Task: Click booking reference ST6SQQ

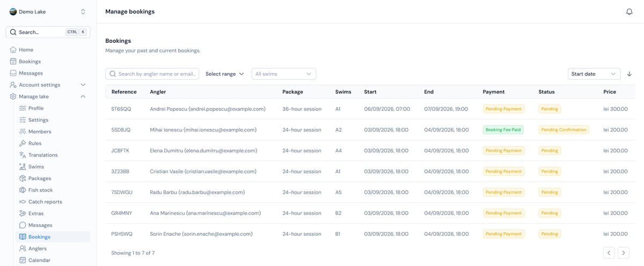Action: tap(121, 109)
